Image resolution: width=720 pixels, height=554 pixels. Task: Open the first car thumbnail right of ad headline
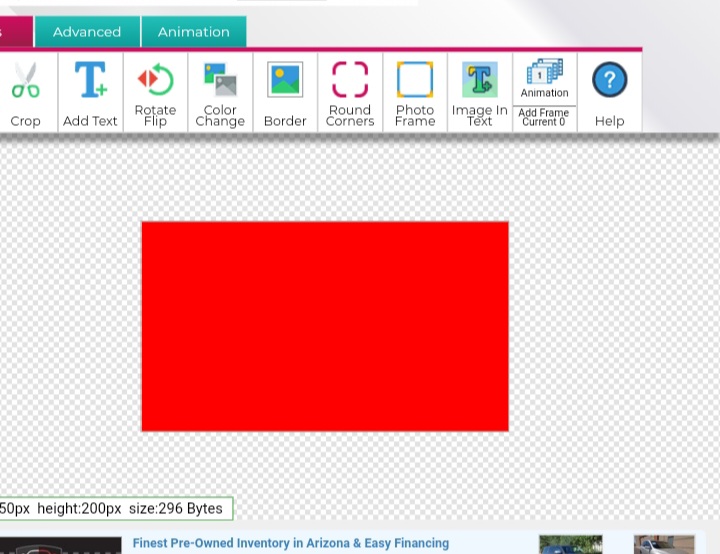[570, 545]
